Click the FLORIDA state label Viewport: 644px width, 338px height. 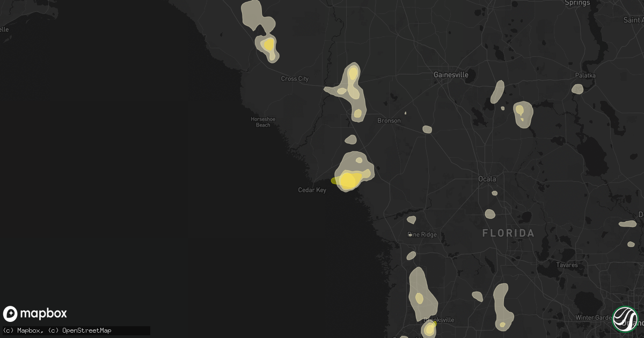pos(508,233)
